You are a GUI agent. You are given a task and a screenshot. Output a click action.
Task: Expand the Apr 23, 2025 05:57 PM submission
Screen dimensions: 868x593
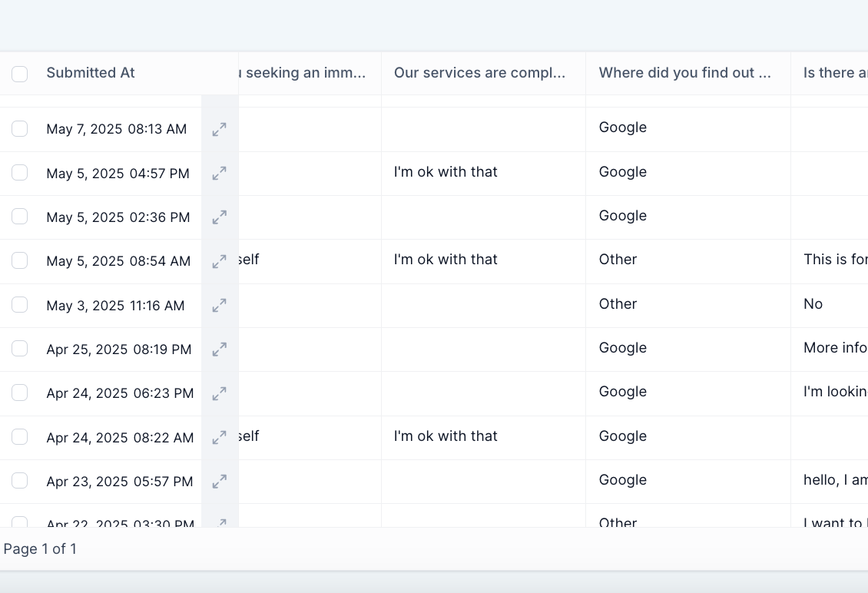[220, 482]
